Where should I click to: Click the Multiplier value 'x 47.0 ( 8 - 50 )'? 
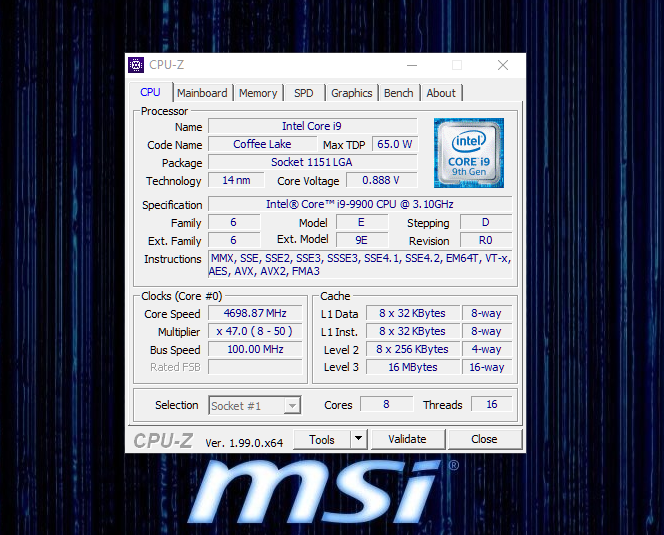point(255,331)
